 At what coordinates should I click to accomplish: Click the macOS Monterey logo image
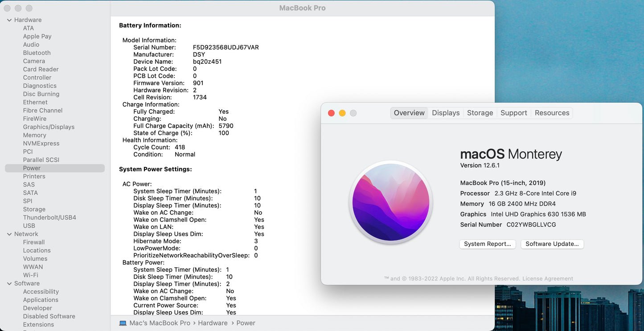390,202
